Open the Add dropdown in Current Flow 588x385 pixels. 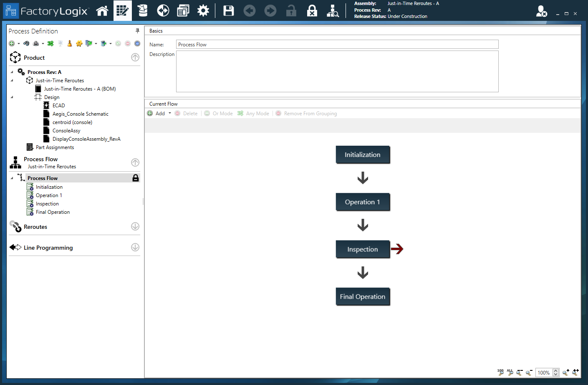tap(170, 113)
